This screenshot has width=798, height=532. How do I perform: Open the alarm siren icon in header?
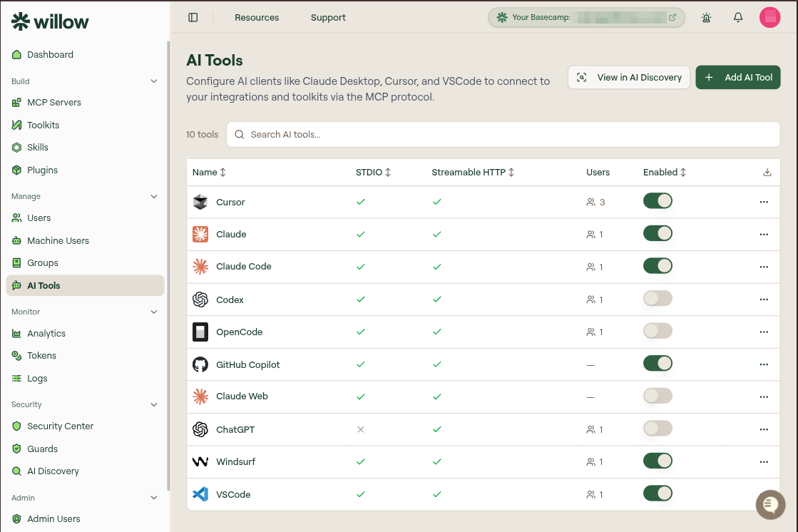[x=706, y=18]
